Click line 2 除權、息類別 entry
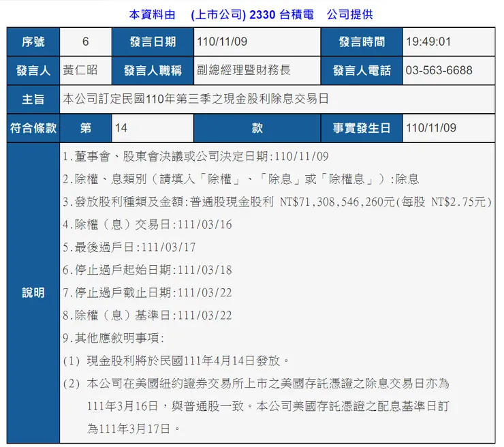This screenshot has width=504, height=447. pos(240,179)
